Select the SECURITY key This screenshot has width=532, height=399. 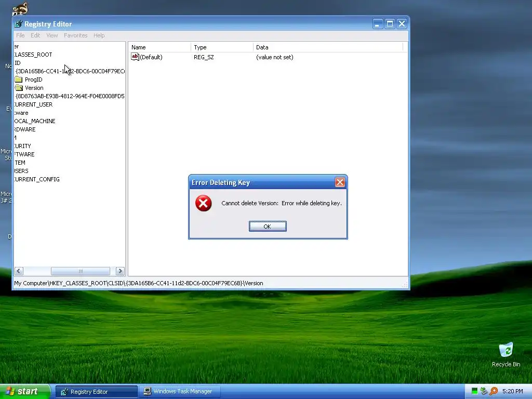23,146
